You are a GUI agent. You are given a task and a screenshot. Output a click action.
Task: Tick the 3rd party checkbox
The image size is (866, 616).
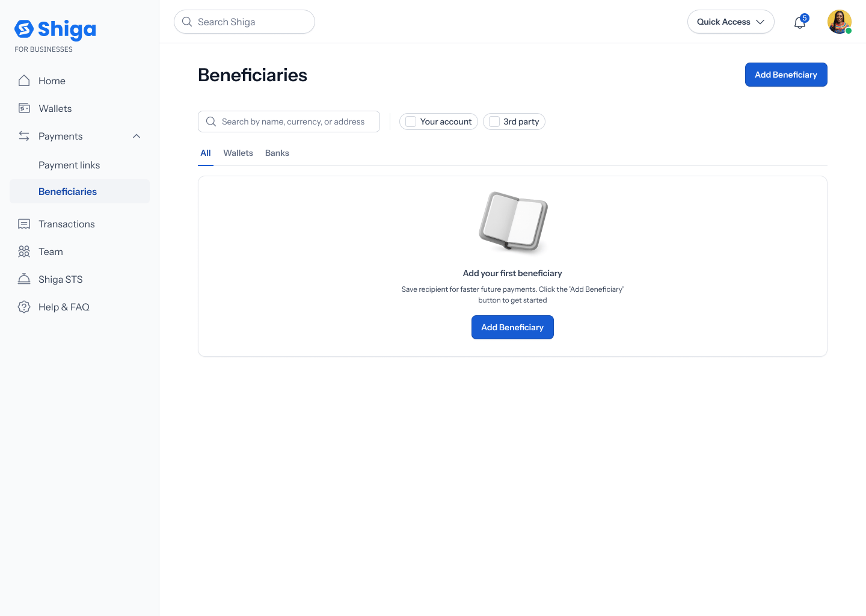click(x=494, y=122)
